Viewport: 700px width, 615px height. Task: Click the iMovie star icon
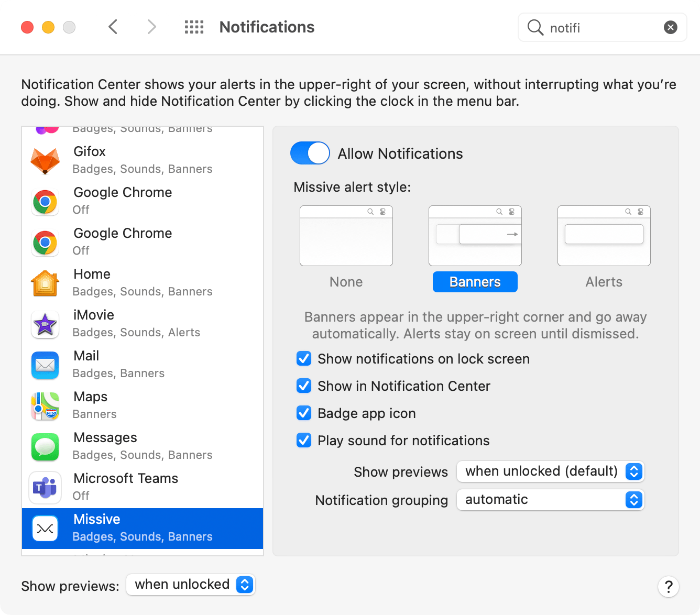point(45,324)
